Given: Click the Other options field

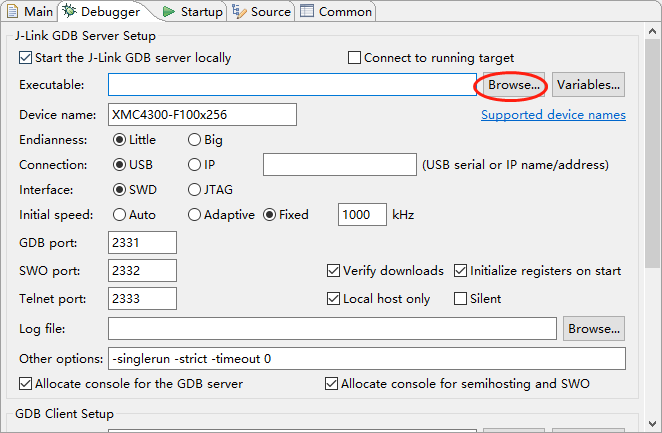Looking at the screenshot, I should pos(367,358).
